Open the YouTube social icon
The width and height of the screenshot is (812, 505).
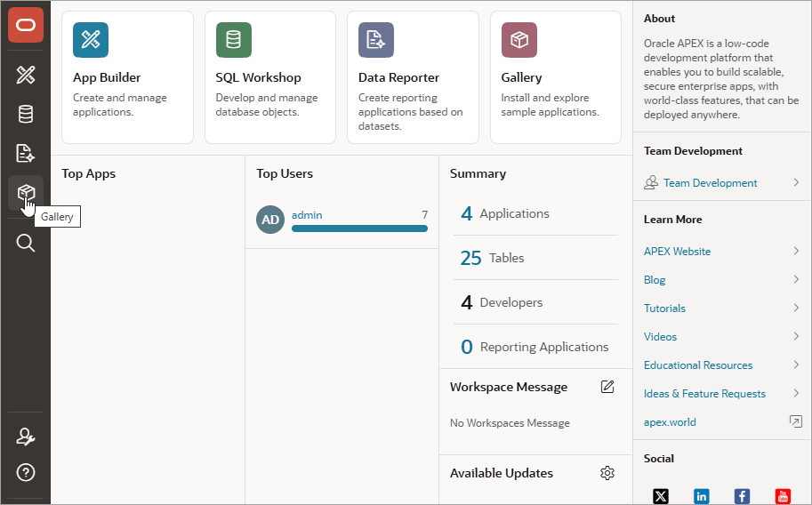click(783, 496)
